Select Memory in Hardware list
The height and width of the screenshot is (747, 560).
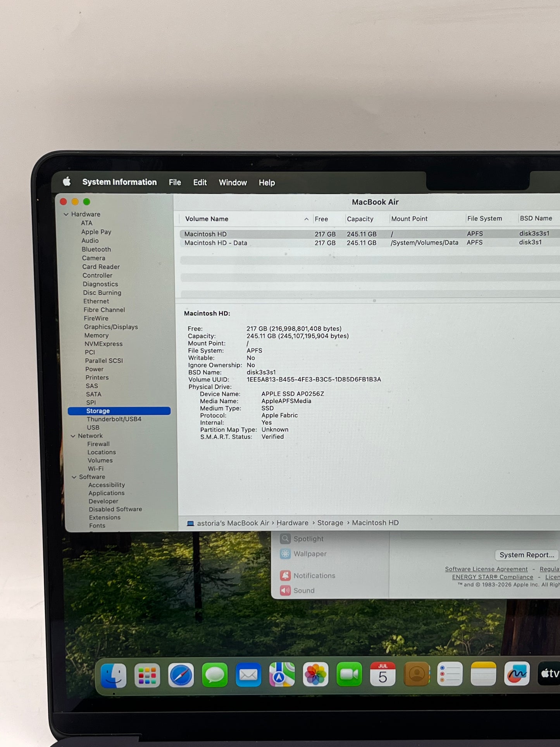click(96, 335)
